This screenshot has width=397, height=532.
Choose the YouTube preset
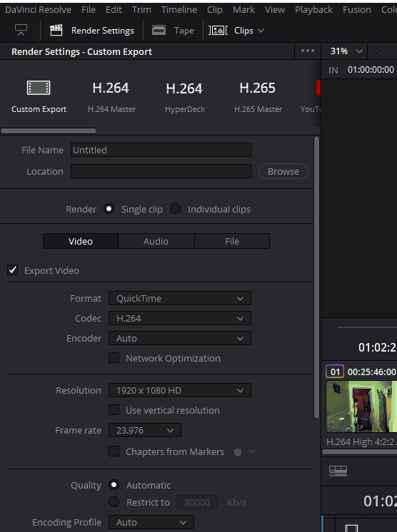coord(311,96)
